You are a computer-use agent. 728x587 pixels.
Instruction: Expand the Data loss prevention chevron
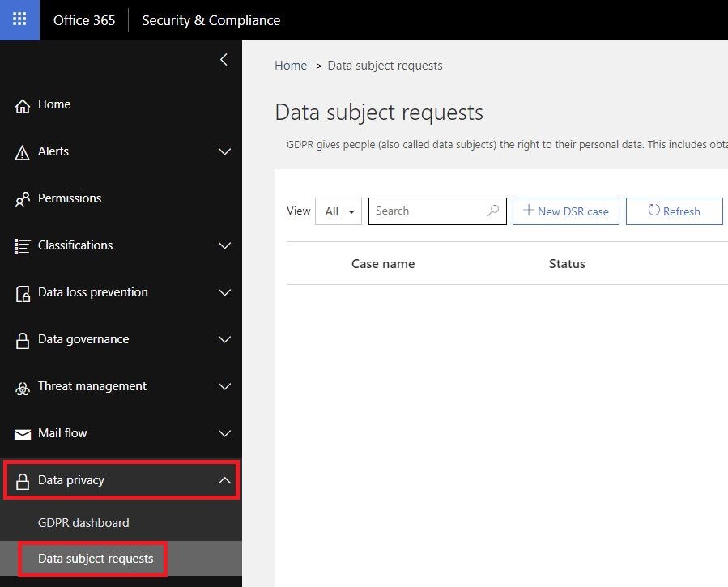pos(224,292)
